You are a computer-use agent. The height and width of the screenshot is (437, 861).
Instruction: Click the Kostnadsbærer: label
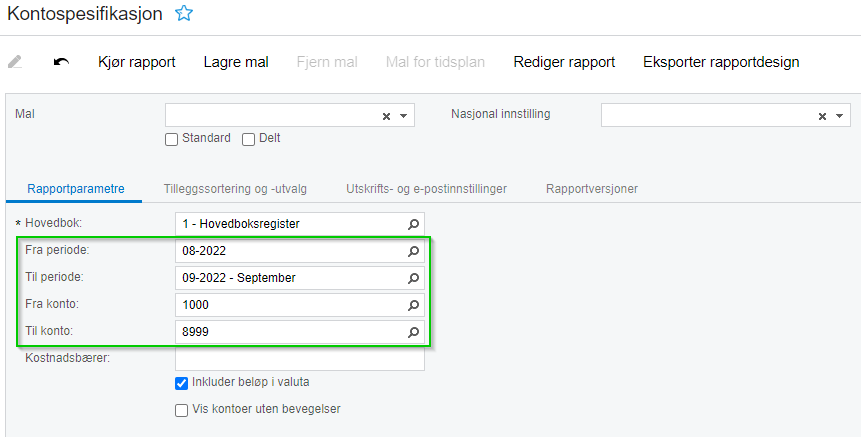tap(68, 358)
